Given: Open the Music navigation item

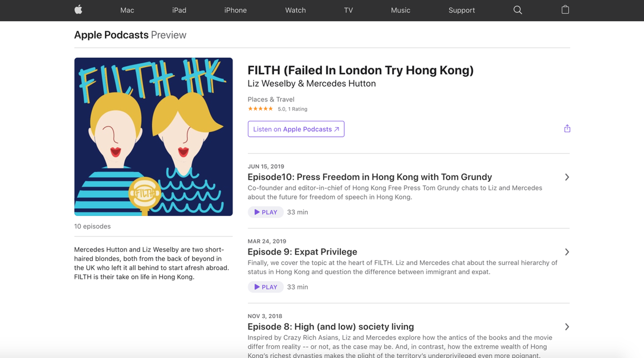Looking at the screenshot, I should click(401, 10).
